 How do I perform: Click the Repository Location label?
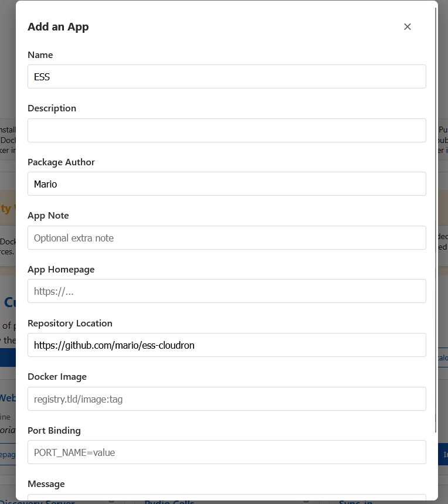70,323
